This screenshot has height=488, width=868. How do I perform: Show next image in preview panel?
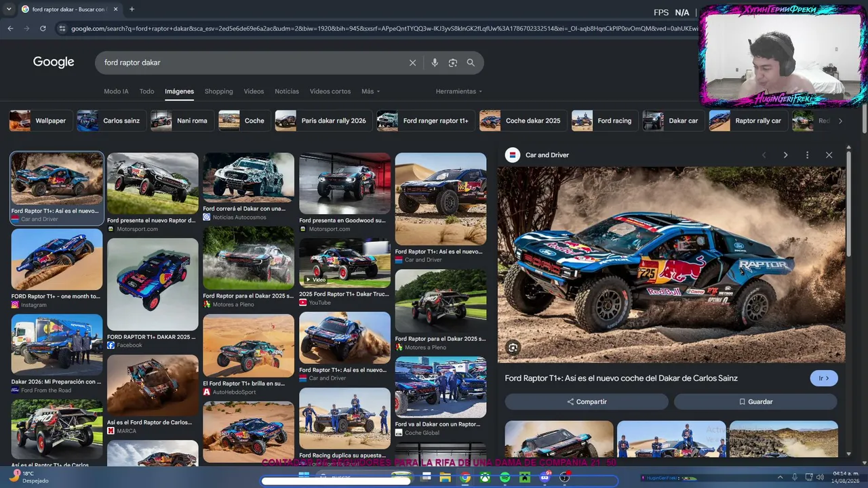pos(785,155)
